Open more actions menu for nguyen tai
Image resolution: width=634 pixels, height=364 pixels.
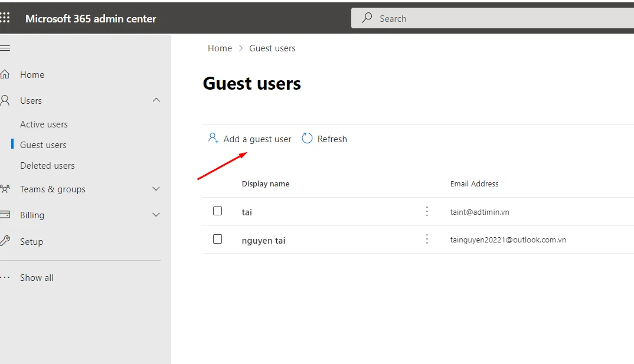click(427, 239)
